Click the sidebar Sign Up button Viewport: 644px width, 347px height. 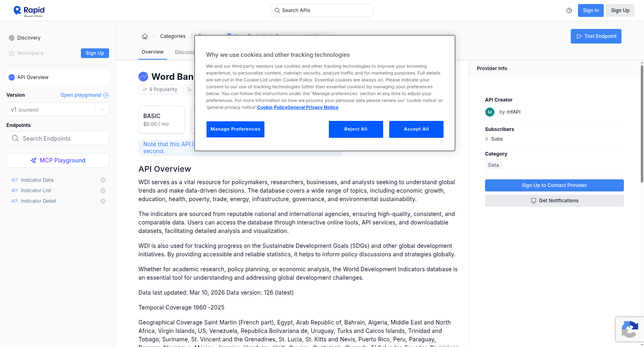point(95,53)
